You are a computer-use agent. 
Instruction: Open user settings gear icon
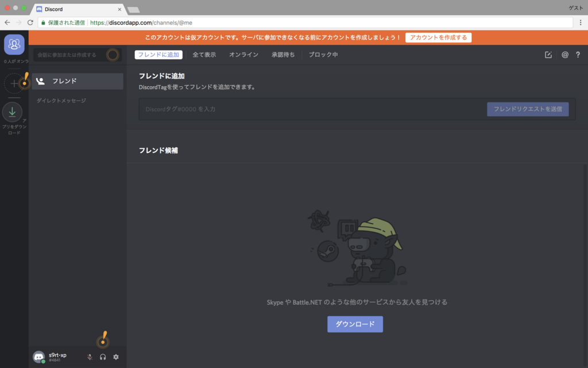(116, 357)
